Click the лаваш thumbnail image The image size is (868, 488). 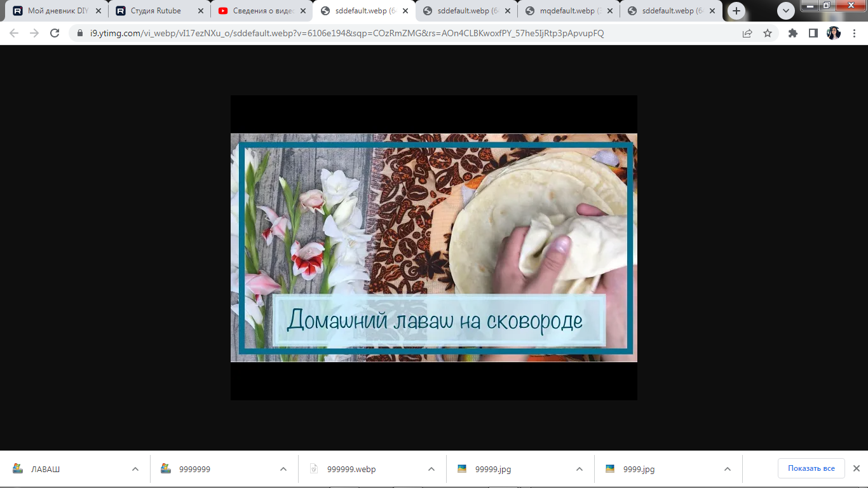[x=433, y=248]
